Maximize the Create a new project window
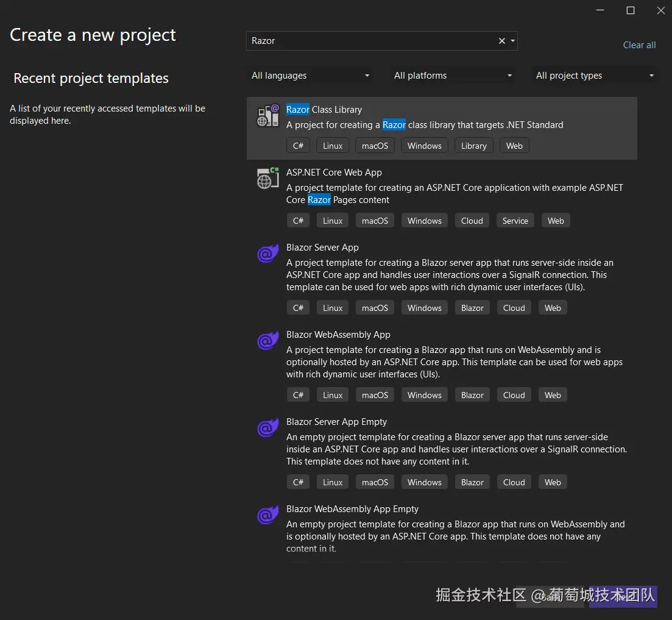The image size is (672, 620). pos(631,10)
